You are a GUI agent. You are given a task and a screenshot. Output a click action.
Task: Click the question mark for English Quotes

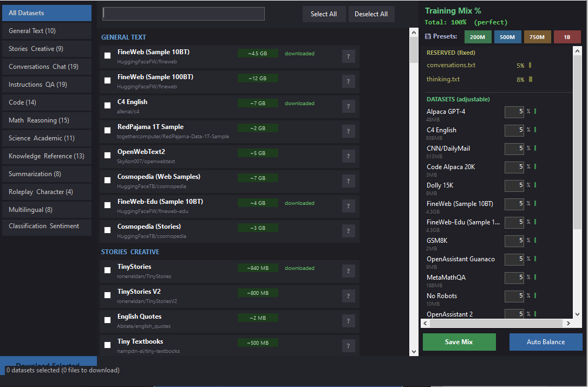point(348,321)
